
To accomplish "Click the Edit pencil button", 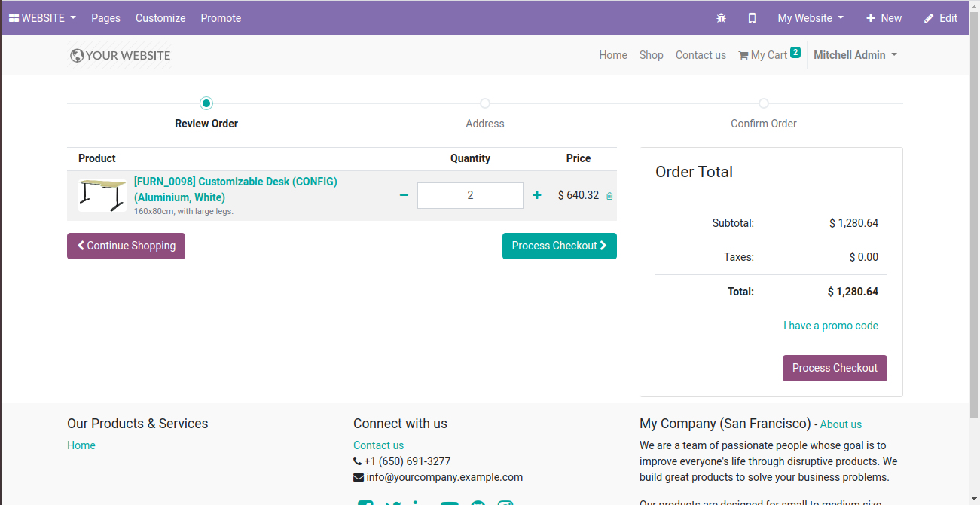I will point(941,18).
